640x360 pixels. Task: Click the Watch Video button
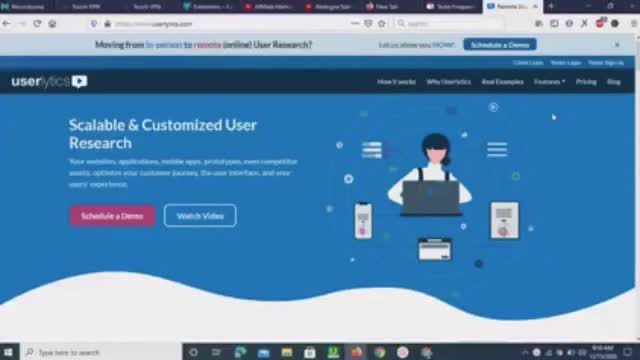200,216
